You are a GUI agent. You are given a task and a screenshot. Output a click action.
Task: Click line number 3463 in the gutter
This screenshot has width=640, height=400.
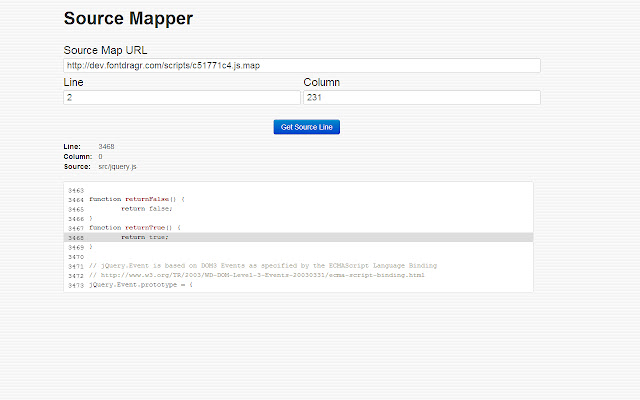[76, 190]
